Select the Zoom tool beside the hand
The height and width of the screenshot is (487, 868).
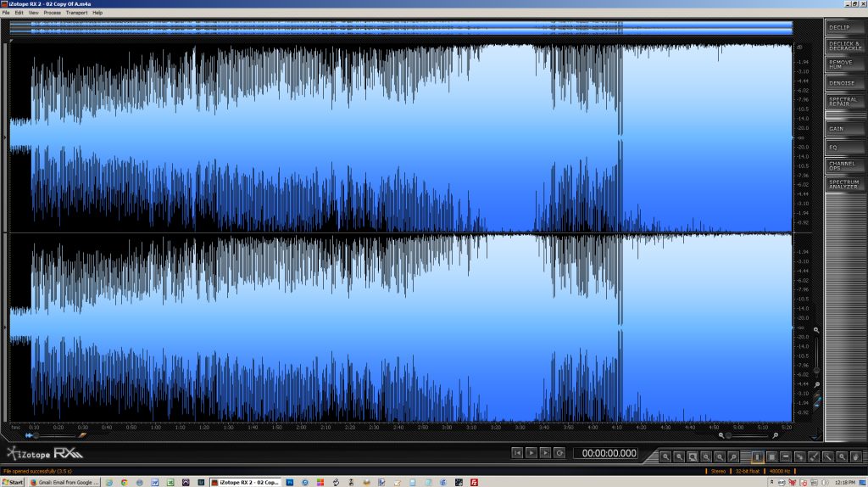tap(842, 456)
